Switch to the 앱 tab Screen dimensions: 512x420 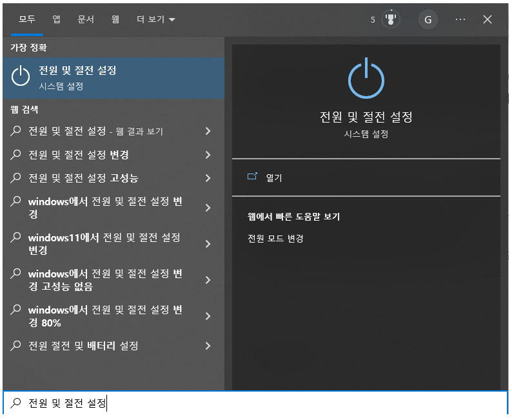pos(56,19)
